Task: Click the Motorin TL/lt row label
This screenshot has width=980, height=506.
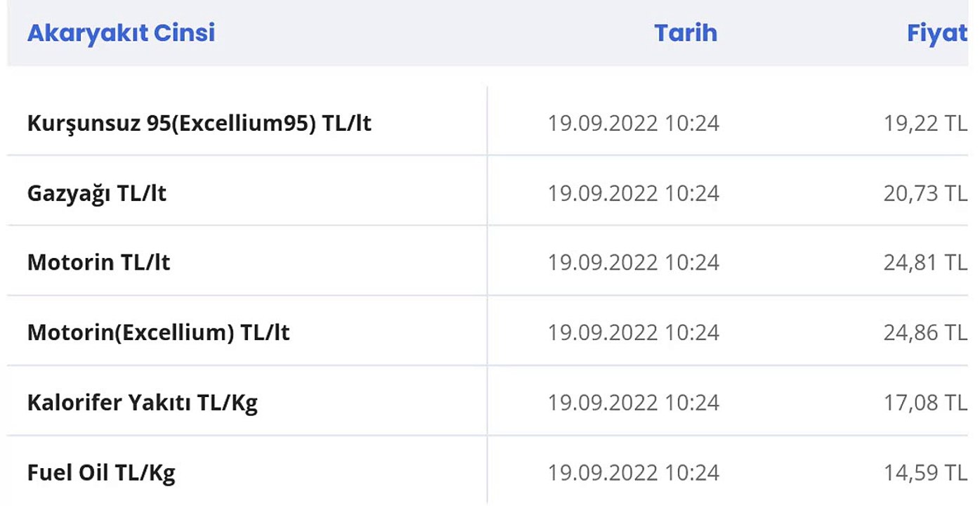Action: [98, 262]
